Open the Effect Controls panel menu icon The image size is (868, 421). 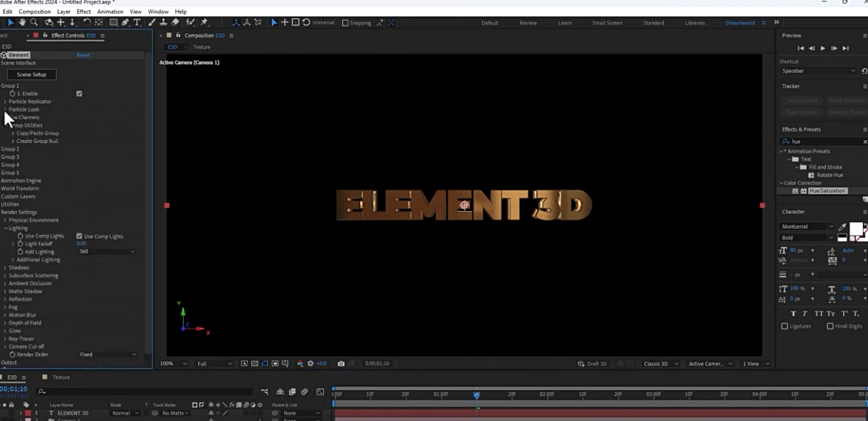(x=102, y=36)
